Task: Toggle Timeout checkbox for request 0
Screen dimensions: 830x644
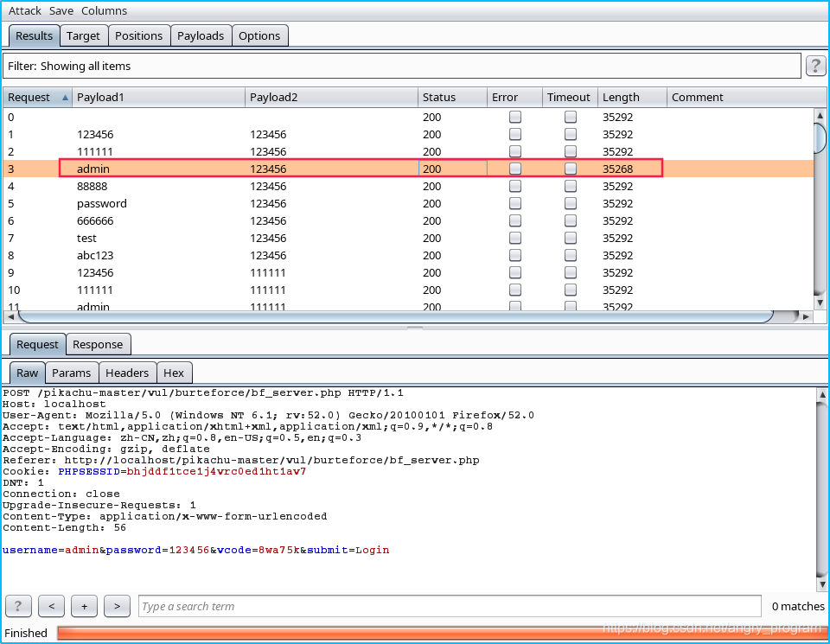Action: (x=570, y=117)
